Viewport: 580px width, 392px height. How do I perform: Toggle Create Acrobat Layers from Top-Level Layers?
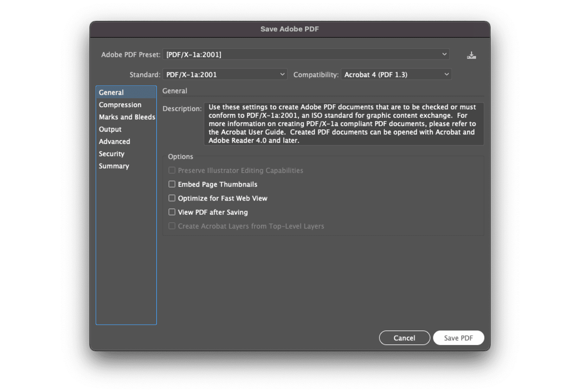point(172,226)
